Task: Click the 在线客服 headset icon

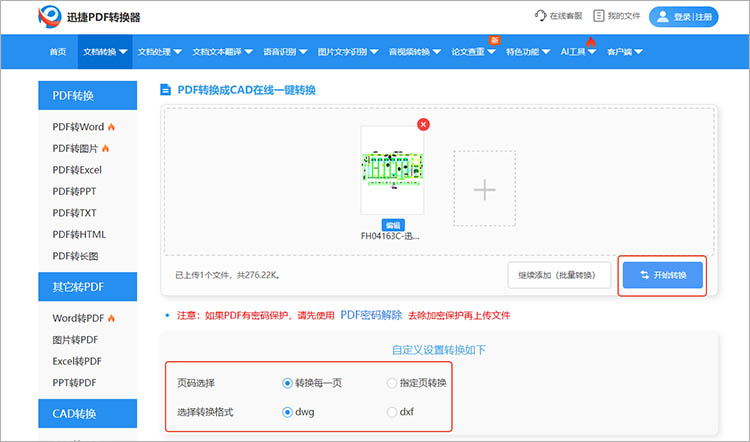Action: (540, 16)
